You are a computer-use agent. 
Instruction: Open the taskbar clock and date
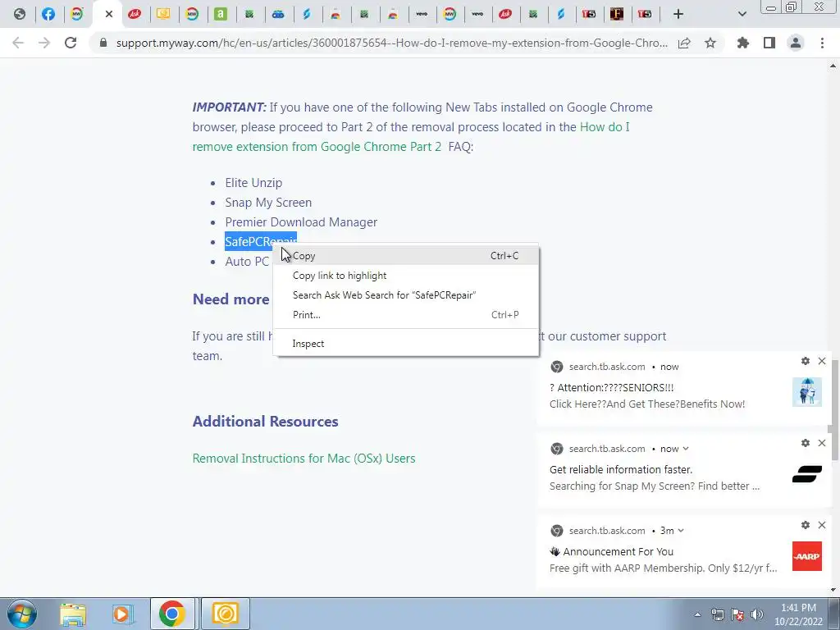(x=798, y=614)
